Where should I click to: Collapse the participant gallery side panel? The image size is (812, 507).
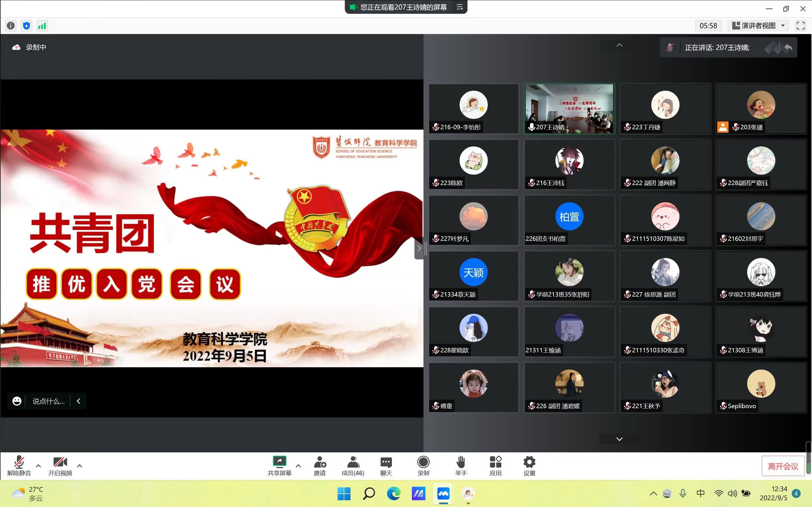tap(419, 248)
